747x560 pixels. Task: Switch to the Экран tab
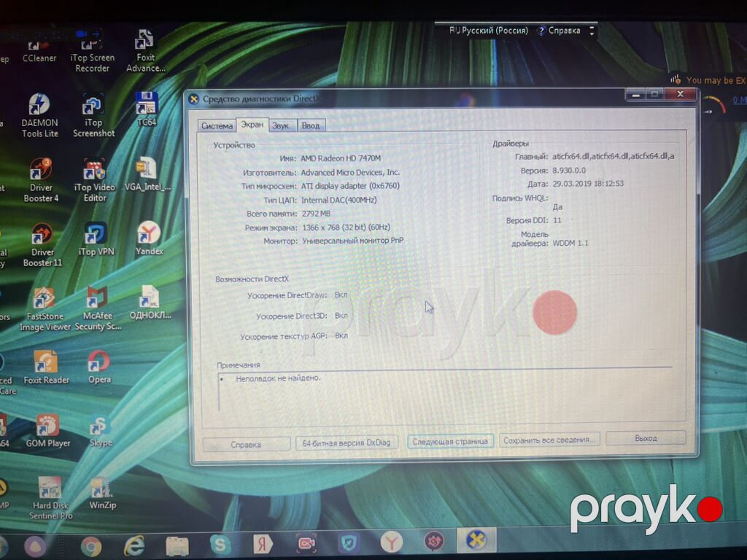(x=252, y=124)
